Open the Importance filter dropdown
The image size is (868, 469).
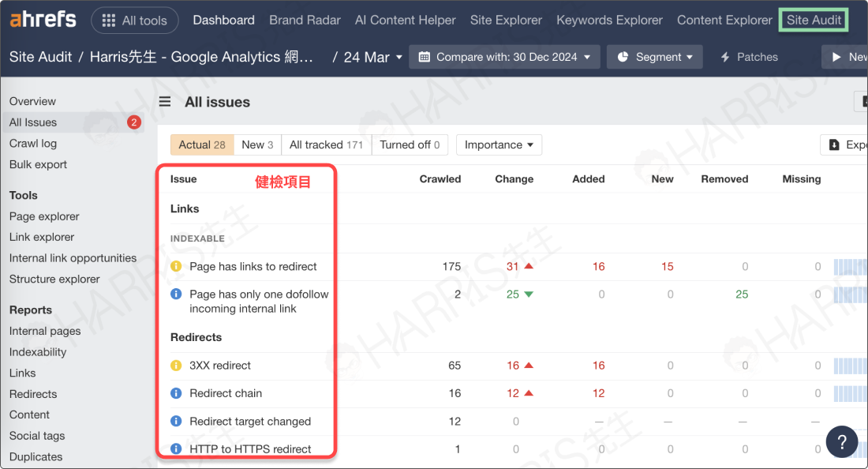[x=499, y=144]
